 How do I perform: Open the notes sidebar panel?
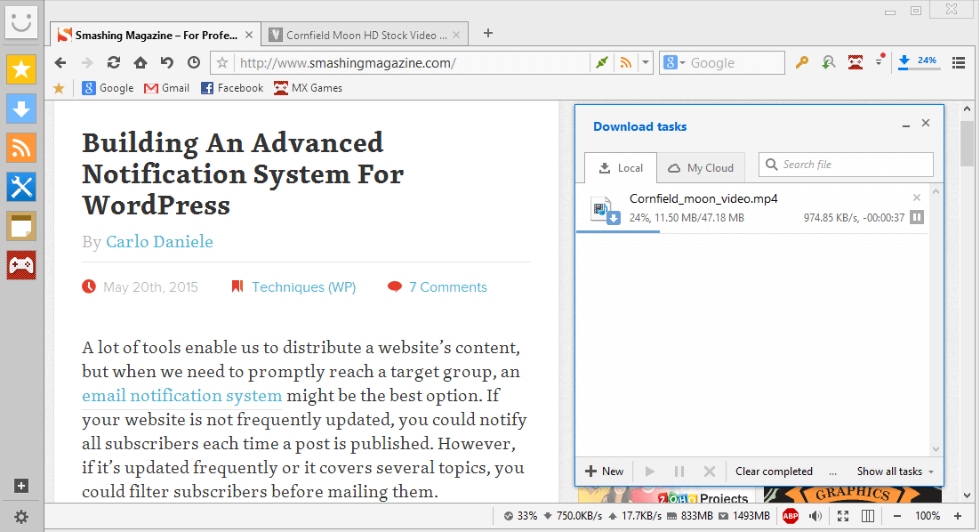[x=21, y=226]
